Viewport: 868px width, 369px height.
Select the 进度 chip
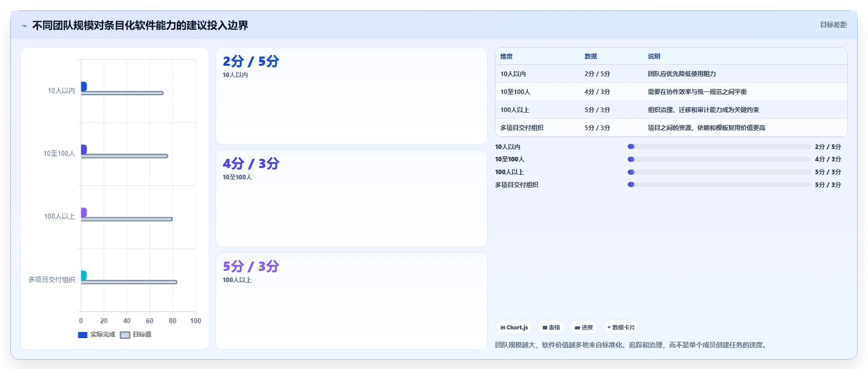(583, 327)
